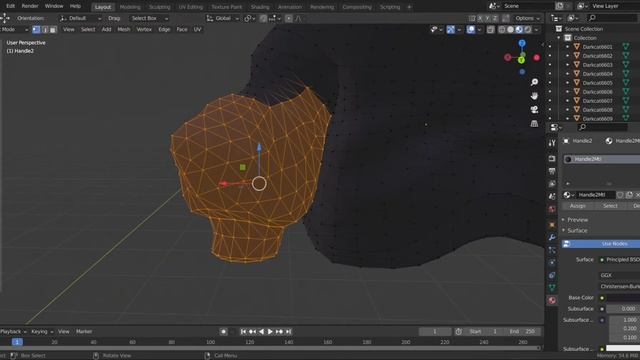Screen dimensions: 640x360
Task: Click play animation button
Action: [270, 331]
